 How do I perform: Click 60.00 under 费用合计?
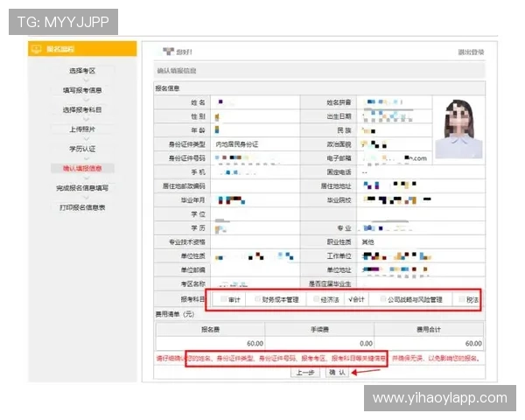tap(473, 343)
